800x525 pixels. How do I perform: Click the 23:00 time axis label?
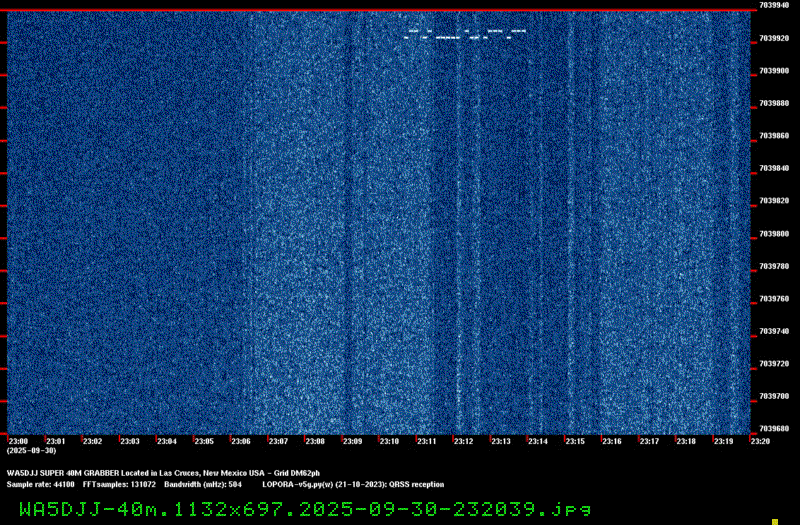[x=18, y=441]
